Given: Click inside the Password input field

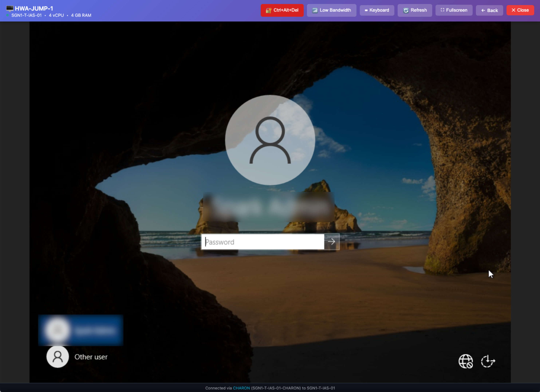Looking at the screenshot, I should pyautogui.click(x=262, y=242).
